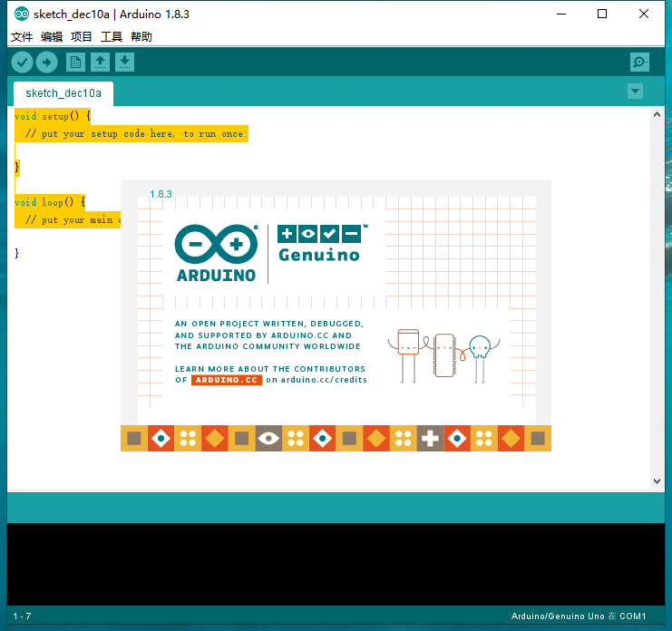Screen dimensions: 672x631
Task: Open the Serial Monitor magnifier icon
Action: coord(639,62)
